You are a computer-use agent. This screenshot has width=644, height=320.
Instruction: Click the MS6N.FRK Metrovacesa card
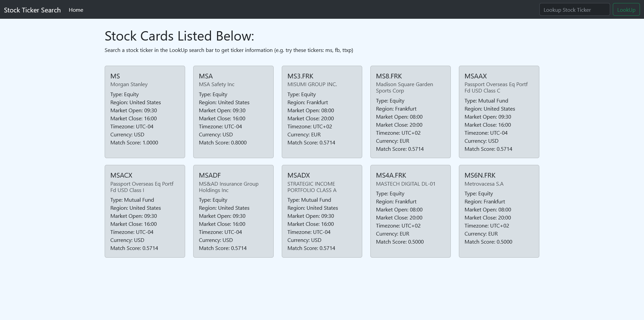point(499,211)
